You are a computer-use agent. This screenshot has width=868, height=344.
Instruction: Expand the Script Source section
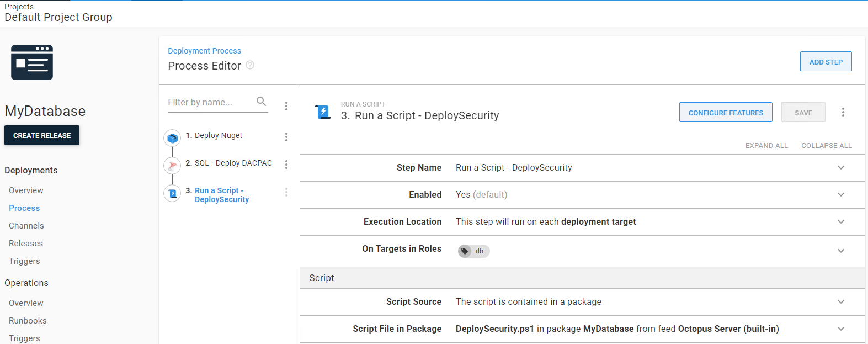point(841,302)
